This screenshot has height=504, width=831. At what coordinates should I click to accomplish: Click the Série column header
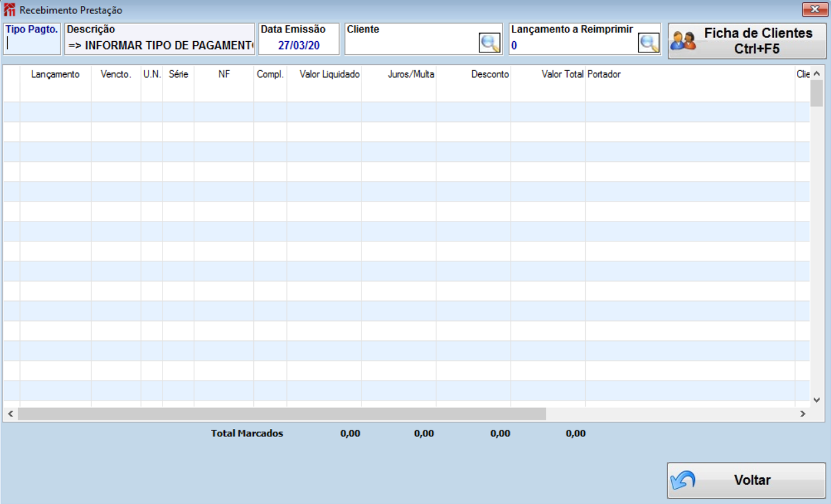(x=178, y=74)
